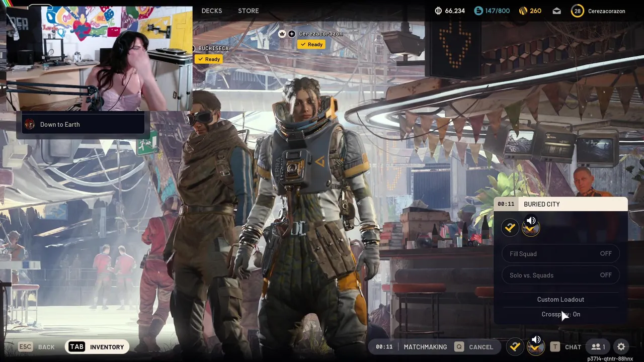Toggle the Fill Squad option
This screenshot has height=362, width=644.
(560, 254)
